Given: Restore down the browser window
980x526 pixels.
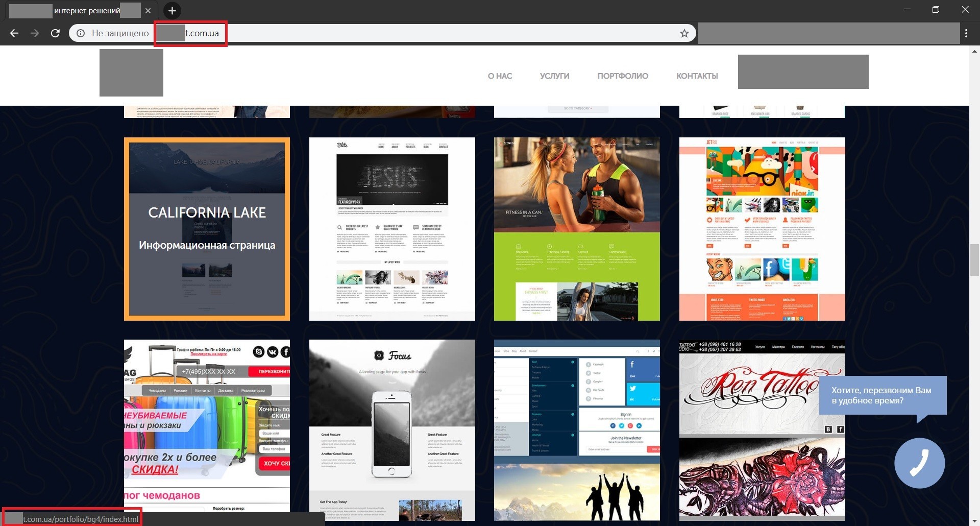Looking at the screenshot, I should pyautogui.click(x=936, y=9).
